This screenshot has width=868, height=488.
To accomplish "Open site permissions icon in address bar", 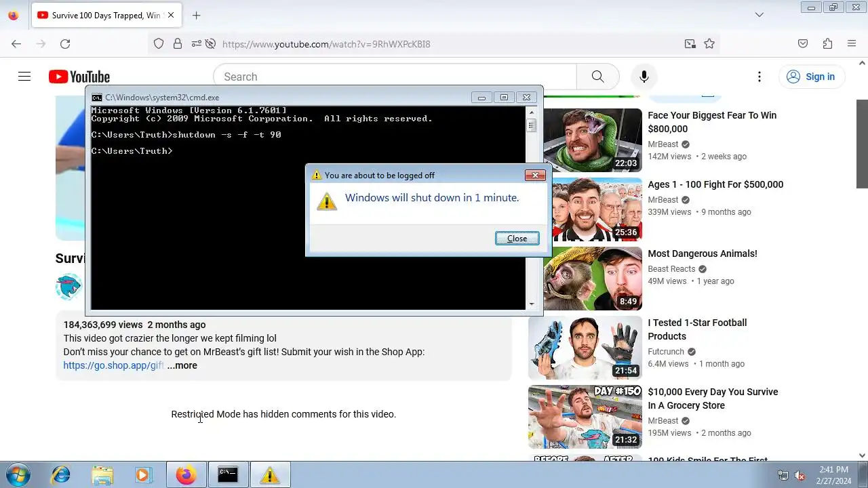I will click(x=196, y=44).
